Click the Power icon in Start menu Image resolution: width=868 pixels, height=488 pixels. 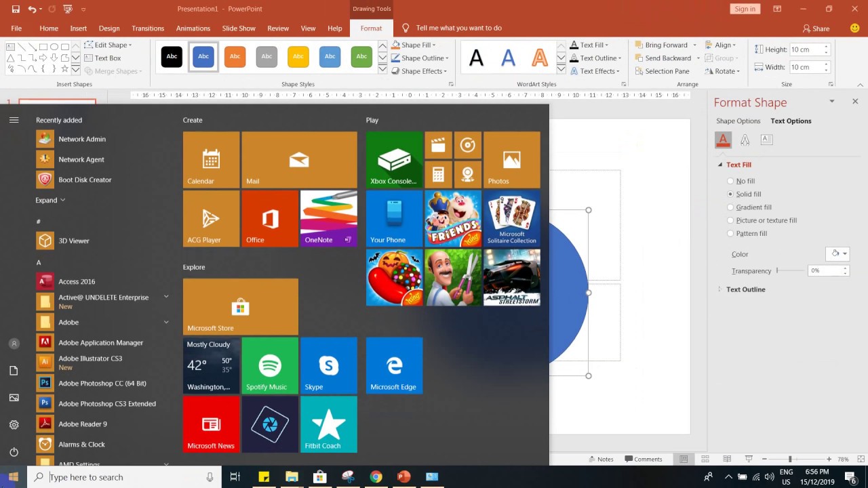click(14, 452)
